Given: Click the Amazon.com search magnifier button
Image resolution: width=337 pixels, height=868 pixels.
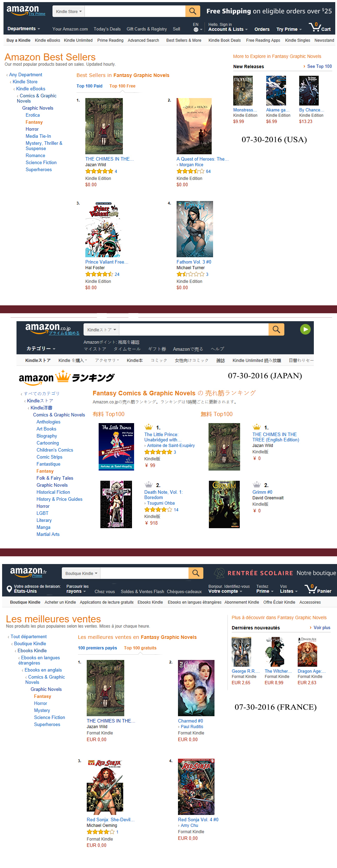Looking at the screenshot, I should coord(193,11).
